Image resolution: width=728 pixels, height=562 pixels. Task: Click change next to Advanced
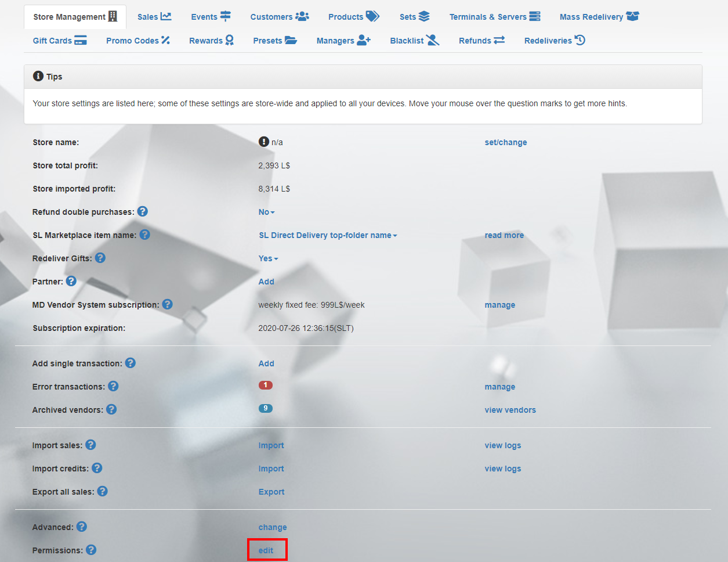coord(273,527)
